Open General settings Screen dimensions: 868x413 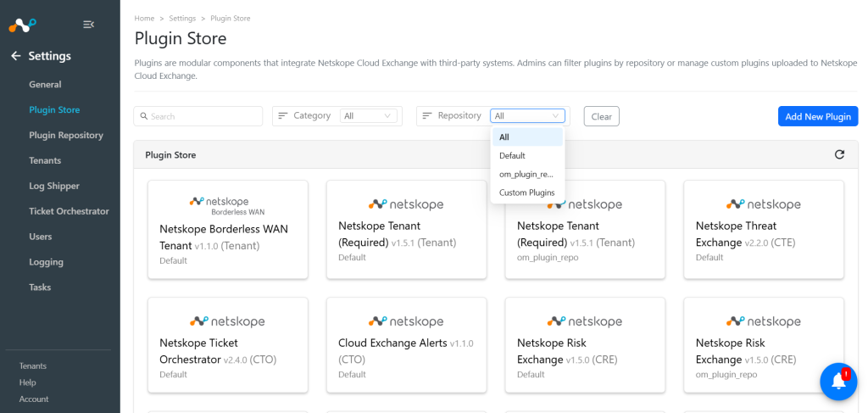[46, 85]
